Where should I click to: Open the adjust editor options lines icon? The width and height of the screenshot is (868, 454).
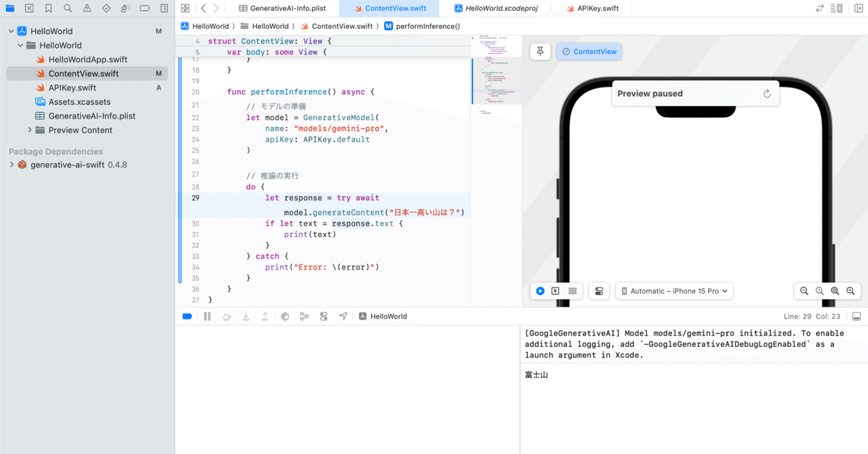point(837,9)
